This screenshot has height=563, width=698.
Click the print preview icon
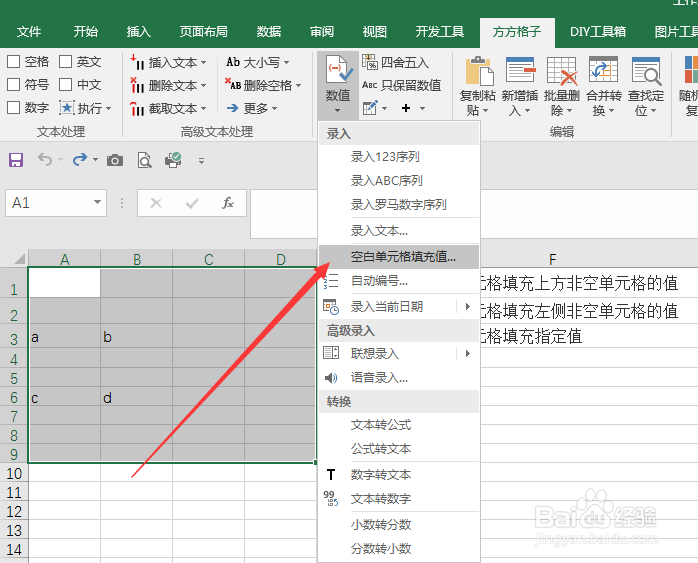(144, 160)
